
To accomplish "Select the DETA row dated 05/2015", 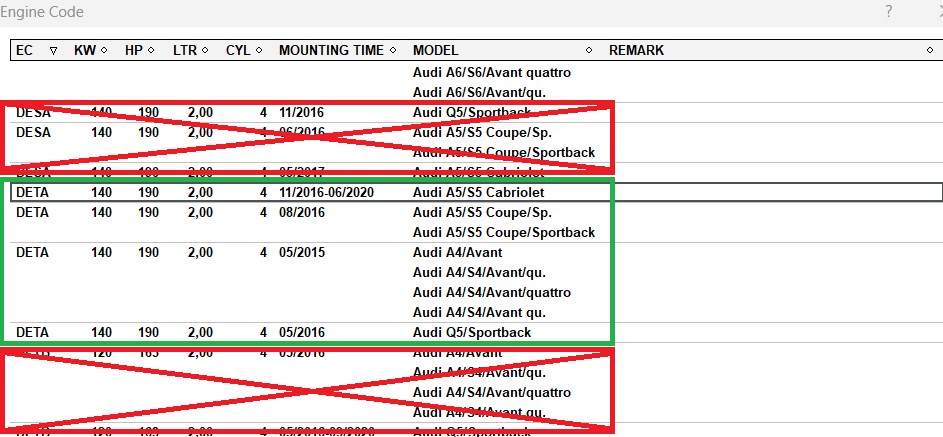I will pyautogui.click(x=300, y=253).
